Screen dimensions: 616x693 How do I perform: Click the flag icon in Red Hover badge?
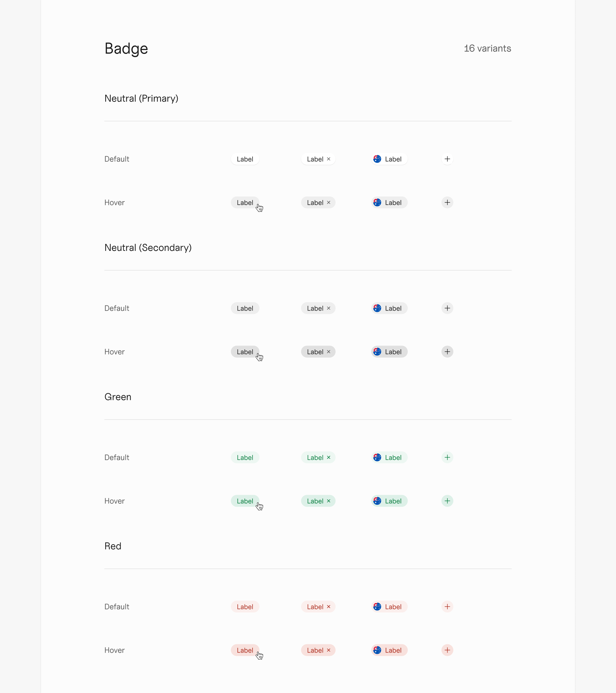coord(377,650)
